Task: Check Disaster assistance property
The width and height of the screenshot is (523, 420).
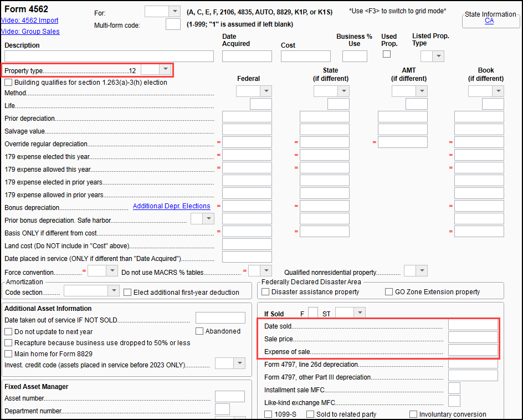Action: coord(265,292)
